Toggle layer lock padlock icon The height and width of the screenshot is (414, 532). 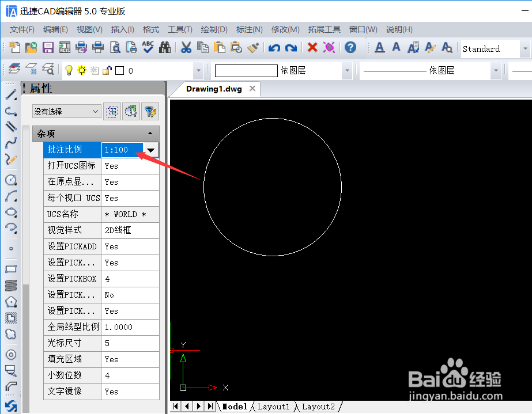[107, 70]
